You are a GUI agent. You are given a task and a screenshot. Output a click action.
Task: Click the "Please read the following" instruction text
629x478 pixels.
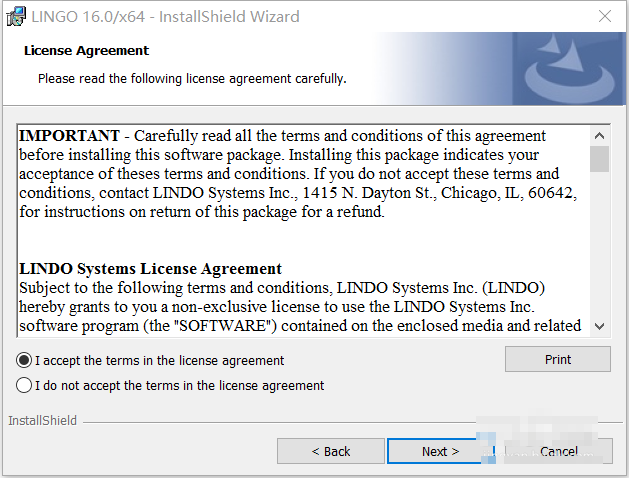coord(192,78)
